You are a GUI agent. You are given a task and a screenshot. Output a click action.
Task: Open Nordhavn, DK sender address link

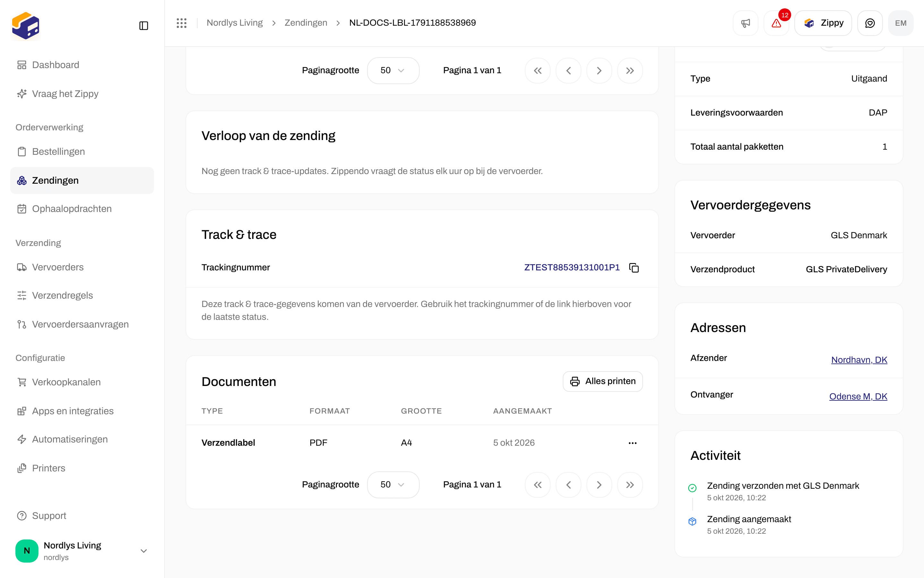coord(859,360)
